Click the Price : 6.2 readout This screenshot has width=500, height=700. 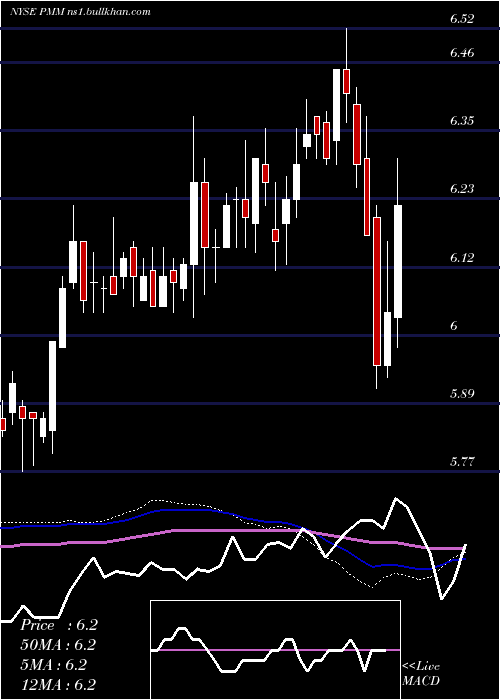[x=58, y=625]
